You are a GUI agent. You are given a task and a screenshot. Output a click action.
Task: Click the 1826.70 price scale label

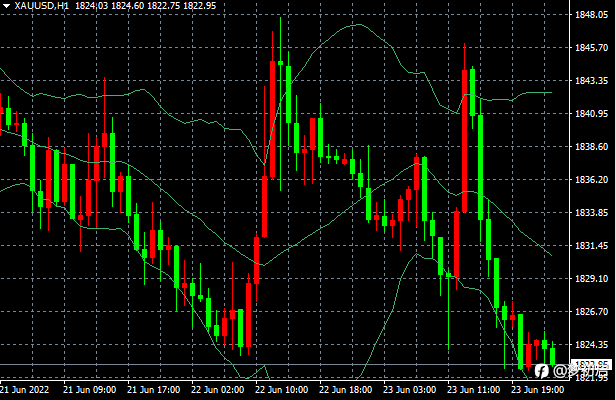click(591, 312)
